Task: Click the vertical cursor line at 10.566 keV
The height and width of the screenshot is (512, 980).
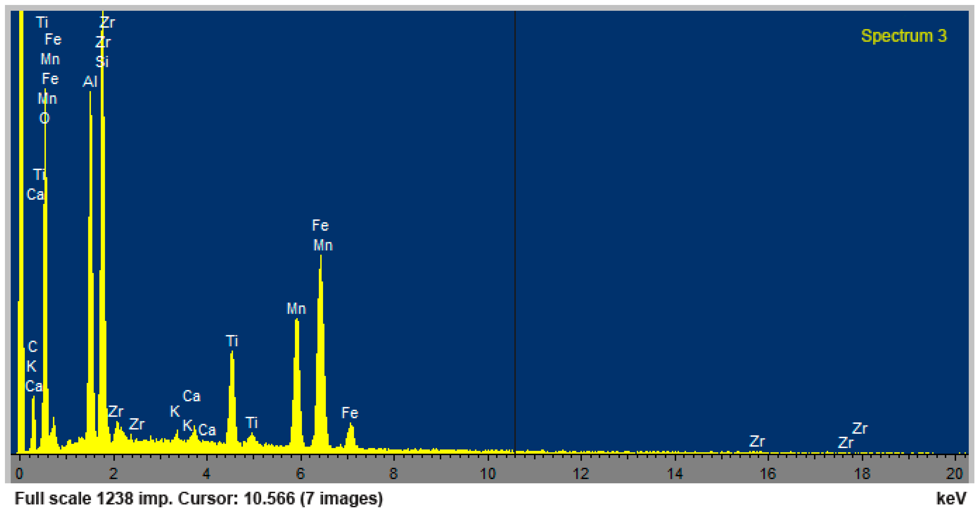Action: click(515, 228)
